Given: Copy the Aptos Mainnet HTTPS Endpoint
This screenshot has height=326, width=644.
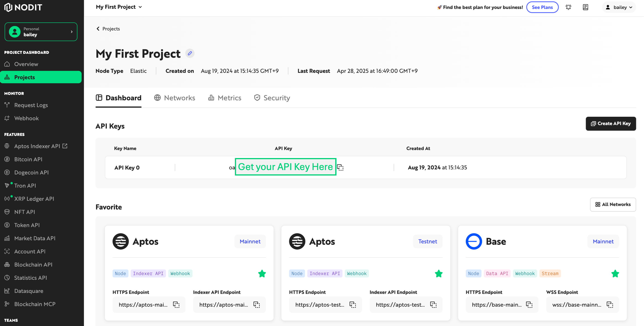Looking at the screenshot, I should tap(177, 305).
